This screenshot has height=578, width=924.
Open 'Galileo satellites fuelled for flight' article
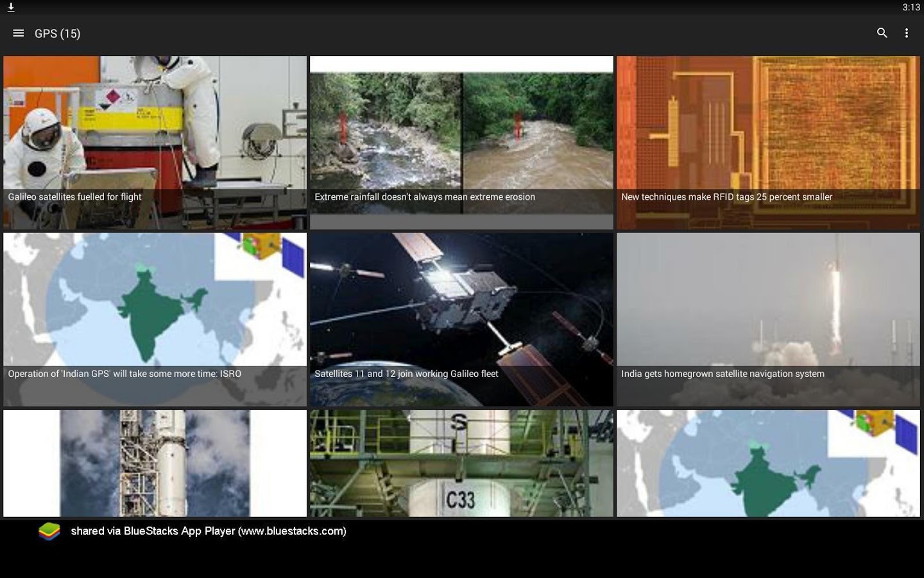point(154,143)
